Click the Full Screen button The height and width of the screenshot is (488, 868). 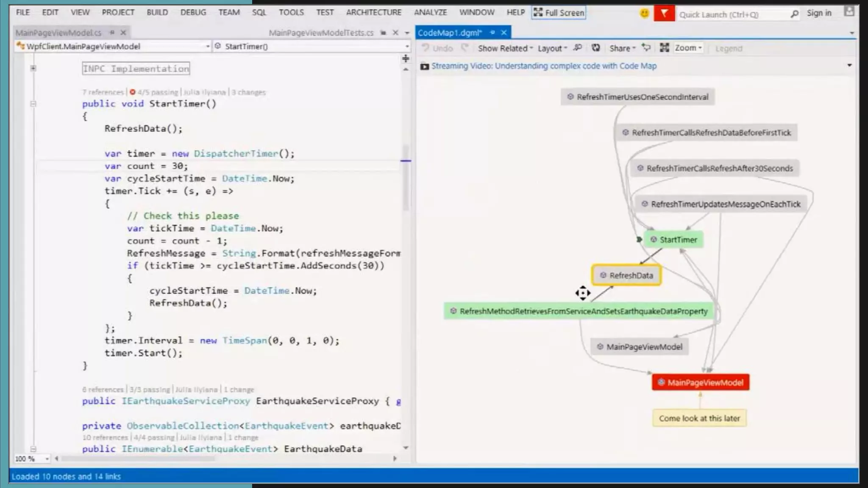pyautogui.click(x=559, y=13)
